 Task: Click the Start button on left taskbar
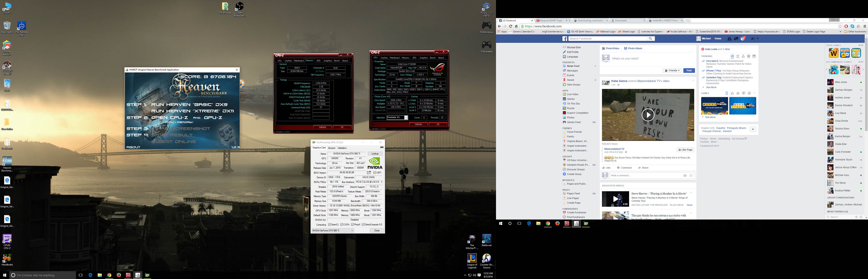point(4,275)
